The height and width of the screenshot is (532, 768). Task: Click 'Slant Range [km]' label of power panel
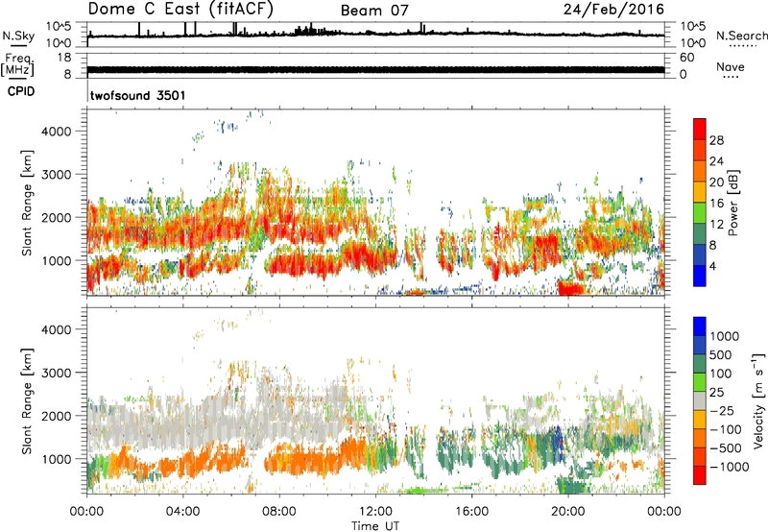(27, 203)
